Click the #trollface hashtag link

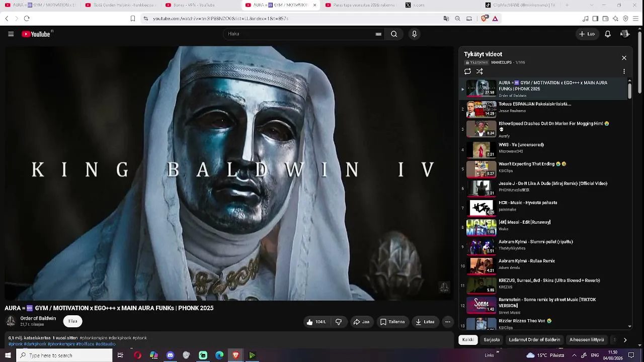pyautogui.click(x=85, y=344)
